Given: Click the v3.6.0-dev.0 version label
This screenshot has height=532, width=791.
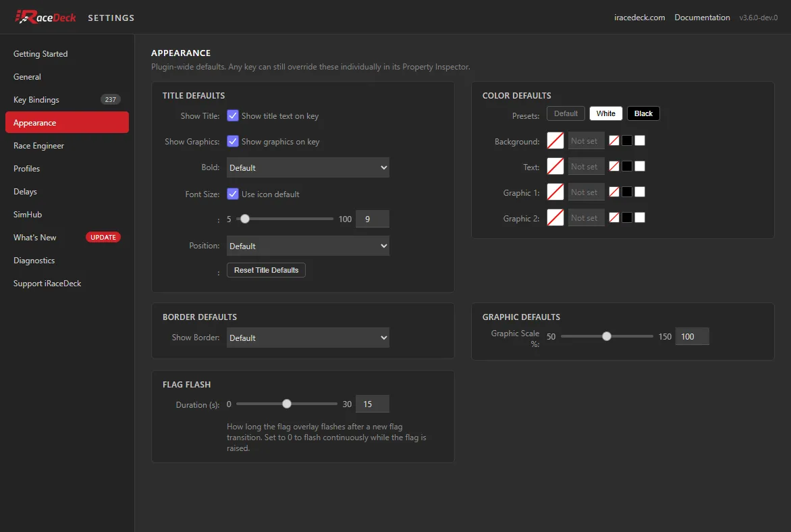Looking at the screenshot, I should pos(758,18).
